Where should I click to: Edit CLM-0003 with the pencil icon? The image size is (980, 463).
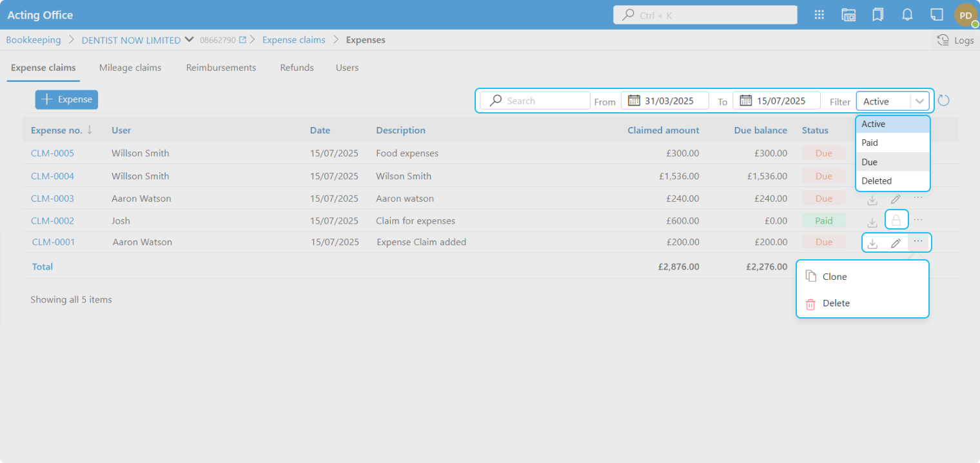point(896,199)
